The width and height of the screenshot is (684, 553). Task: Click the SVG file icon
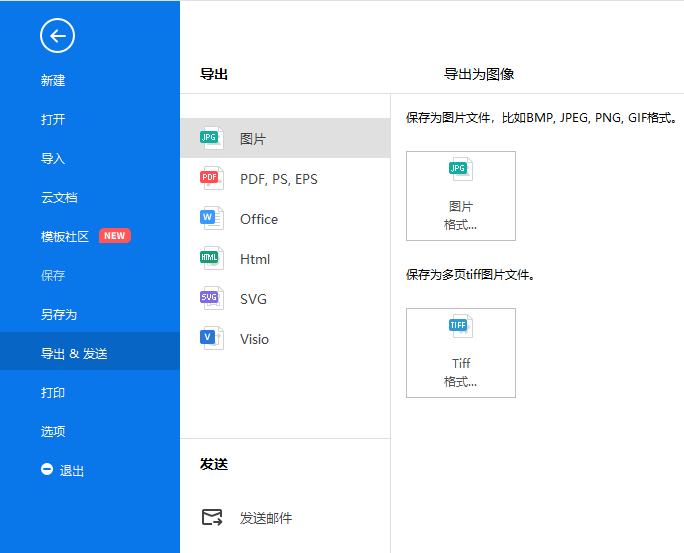[210, 298]
